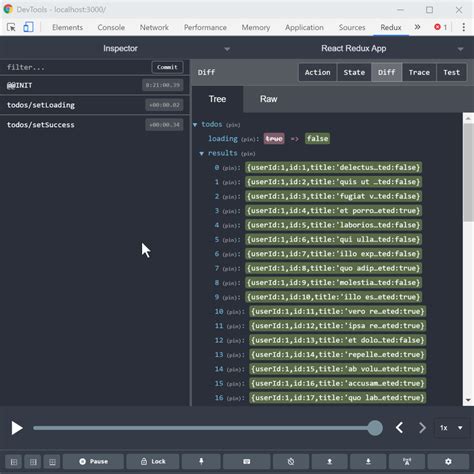Select the Diff view button
The width and height of the screenshot is (474, 474).
pyautogui.click(x=387, y=72)
